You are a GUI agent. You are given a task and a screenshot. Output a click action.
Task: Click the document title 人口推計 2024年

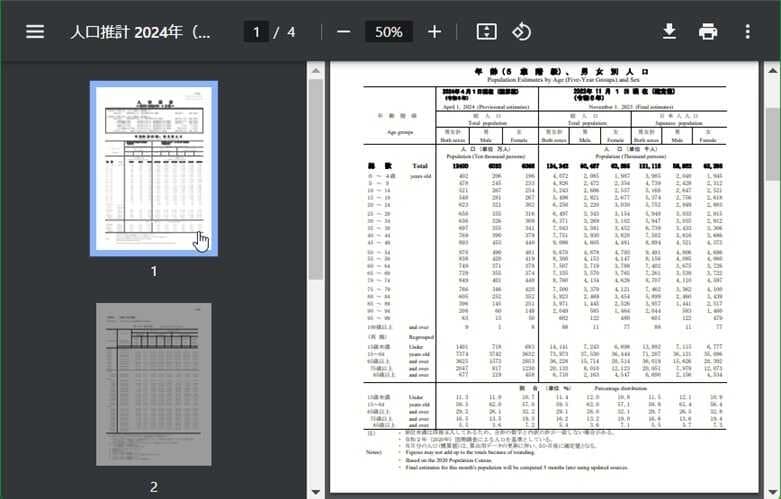[x=141, y=32]
